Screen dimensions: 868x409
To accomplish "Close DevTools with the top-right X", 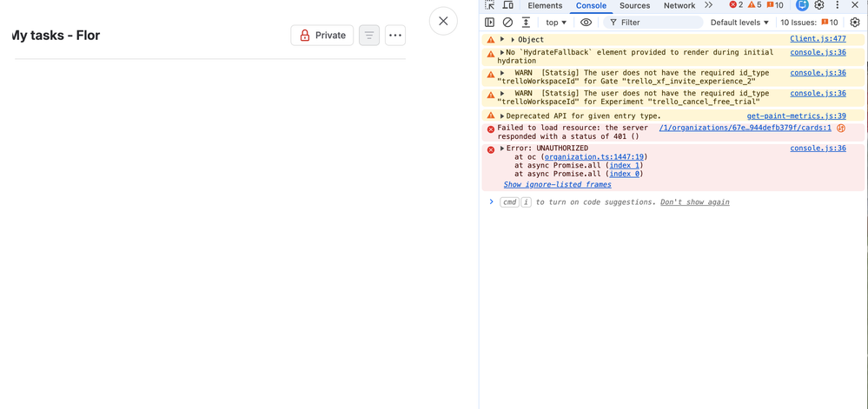I will click(854, 5).
